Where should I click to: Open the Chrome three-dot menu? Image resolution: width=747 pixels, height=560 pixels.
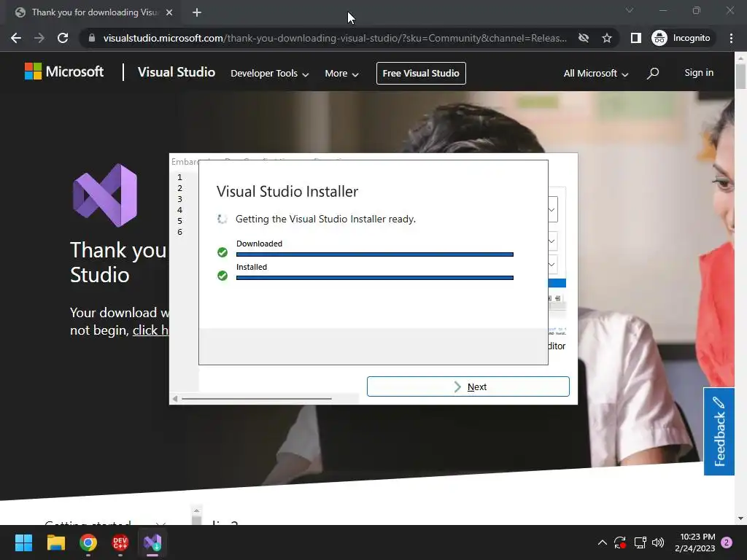tap(731, 38)
